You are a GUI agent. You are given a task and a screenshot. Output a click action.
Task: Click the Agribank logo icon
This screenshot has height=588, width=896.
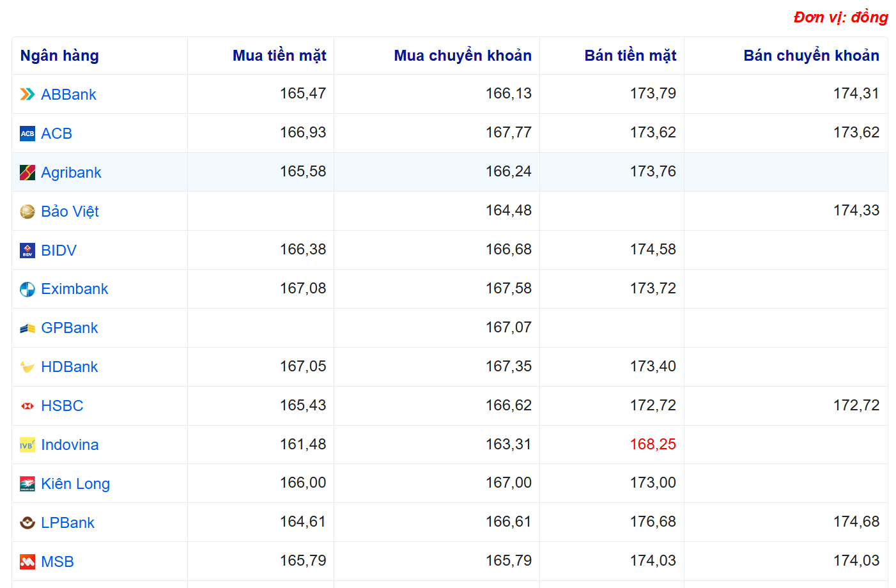(x=27, y=173)
